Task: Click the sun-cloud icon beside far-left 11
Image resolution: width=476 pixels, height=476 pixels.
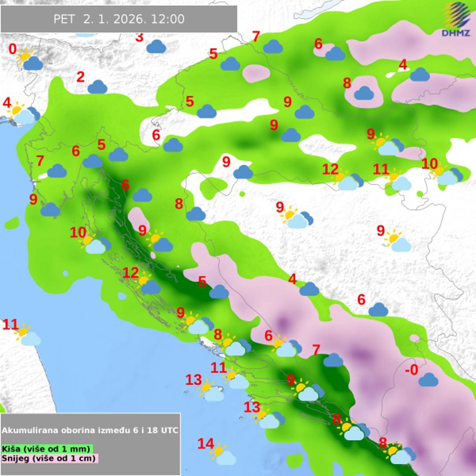Action: (27, 335)
